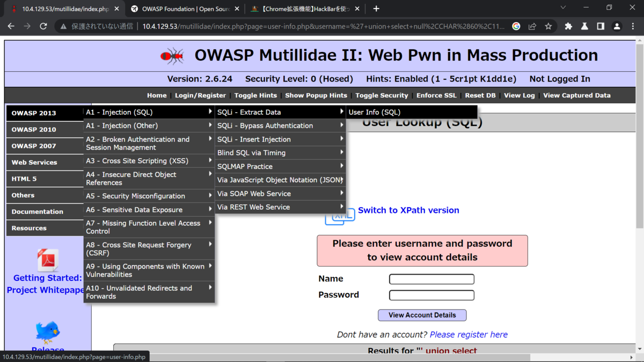This screenshot has width=644, height=362.
Task: Expand SQLMAP Practice submenu
Action: click(x=280, y=166)
